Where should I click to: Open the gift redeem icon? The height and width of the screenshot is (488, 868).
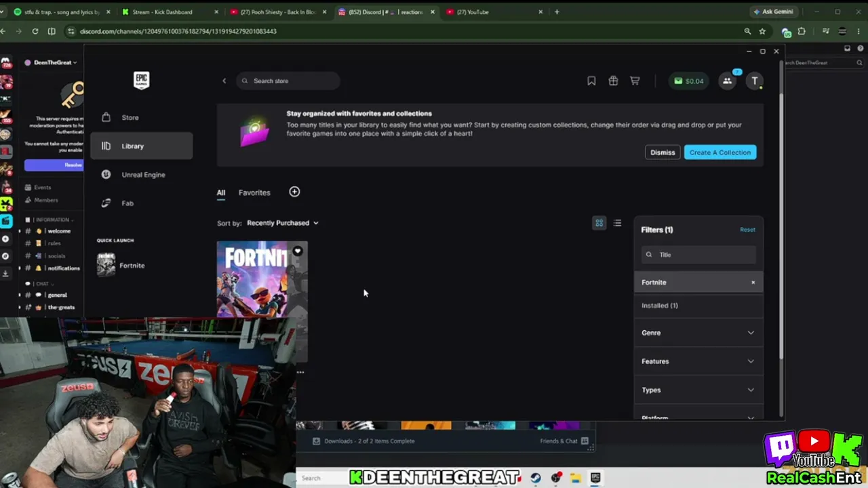click(613, 81)
